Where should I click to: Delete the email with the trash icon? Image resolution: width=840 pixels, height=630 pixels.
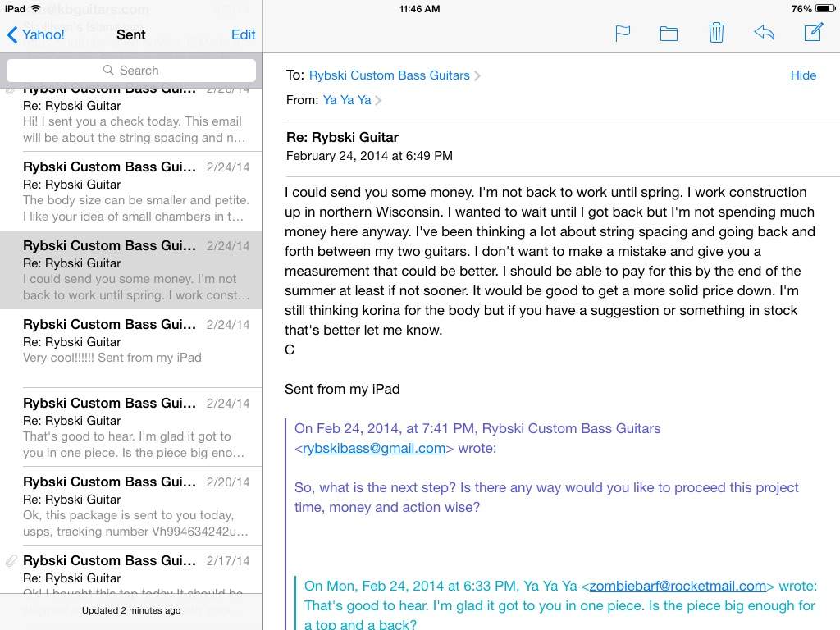(x=716, y=33)
